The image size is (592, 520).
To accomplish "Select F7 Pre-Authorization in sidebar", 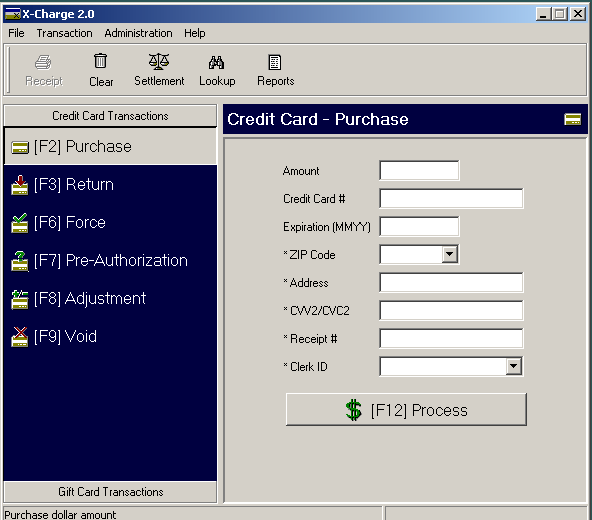I will [99, 261].
